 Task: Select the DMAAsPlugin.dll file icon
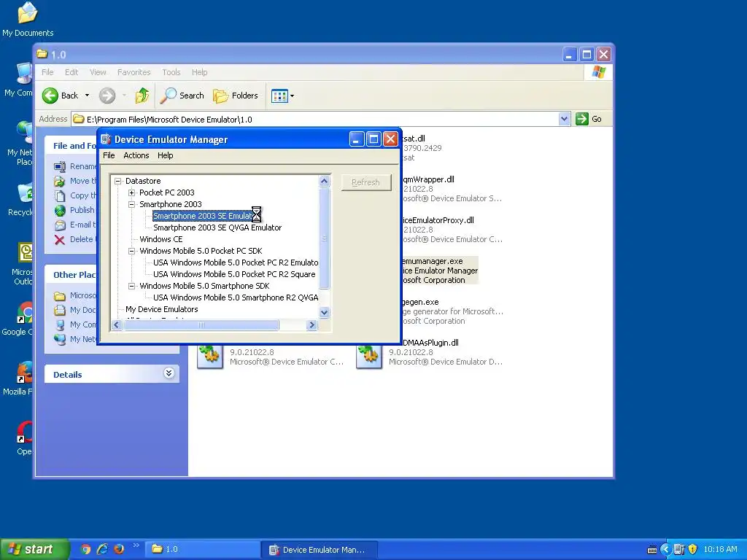[368, 355]
